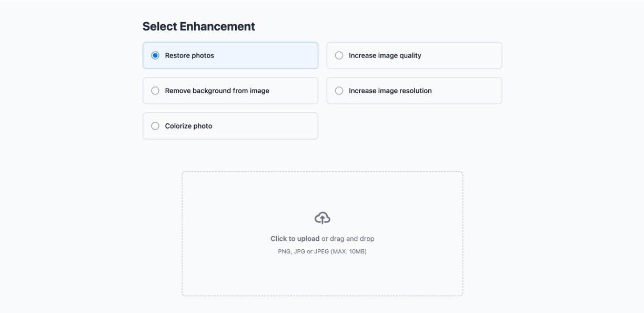Click the "Colorize photo" label text
The image size is (644, 313).
[x=188, y=126]
